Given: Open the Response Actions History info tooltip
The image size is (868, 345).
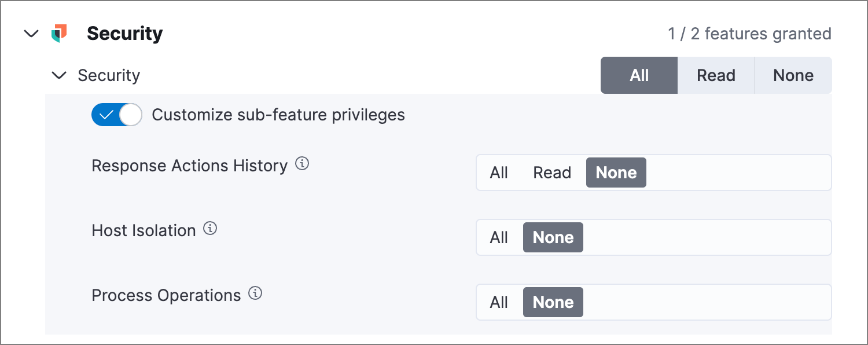Looking at the screenshot, I should (303, 164).
